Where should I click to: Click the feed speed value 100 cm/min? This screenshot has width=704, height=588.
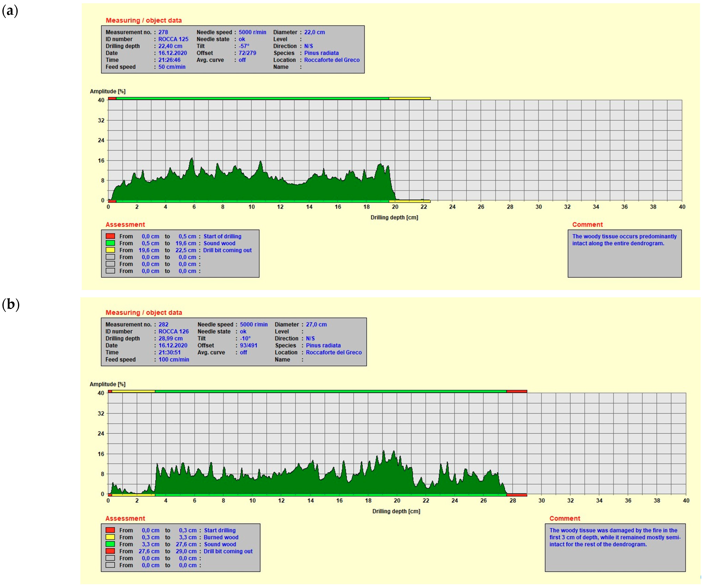click(x=174, y=360)
